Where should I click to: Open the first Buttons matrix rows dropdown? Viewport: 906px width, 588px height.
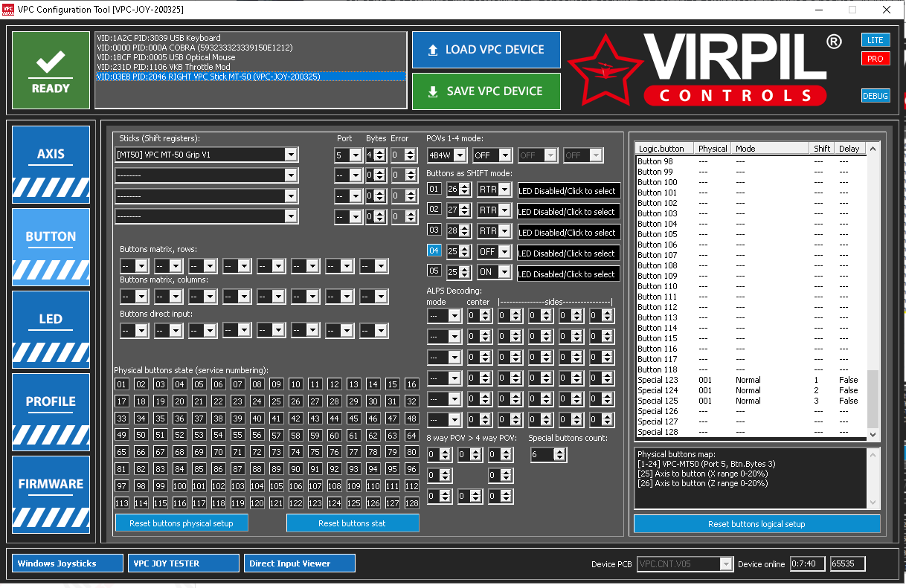pos(134,265)
